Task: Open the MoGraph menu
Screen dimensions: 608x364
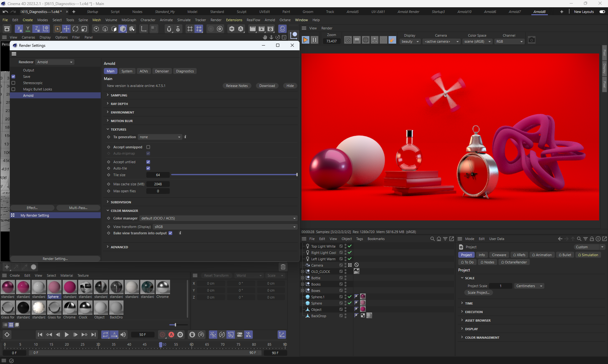Action: click(129, 20)
